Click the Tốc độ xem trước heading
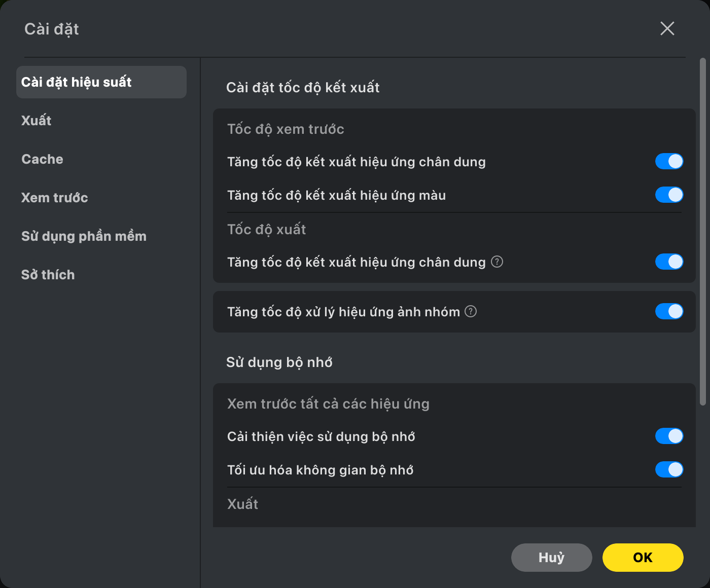Image resolution: width=710 pixels, height=588 pixels. pos(286,129)
